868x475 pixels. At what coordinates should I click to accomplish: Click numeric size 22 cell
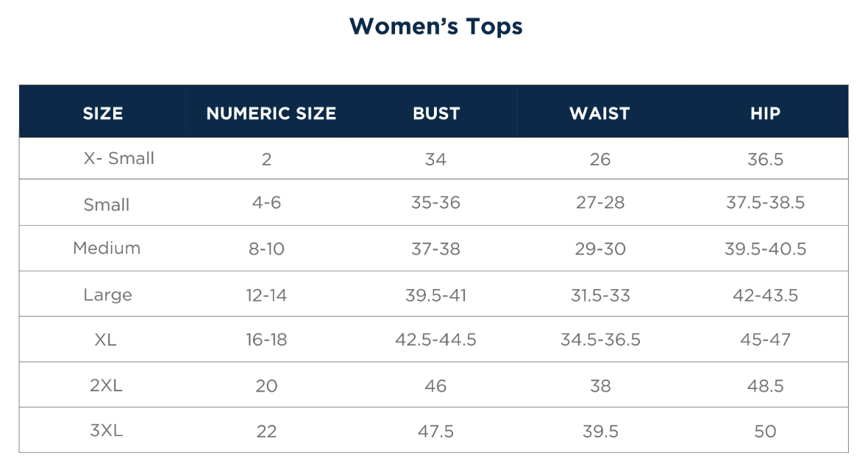click(x=266, y=432)
